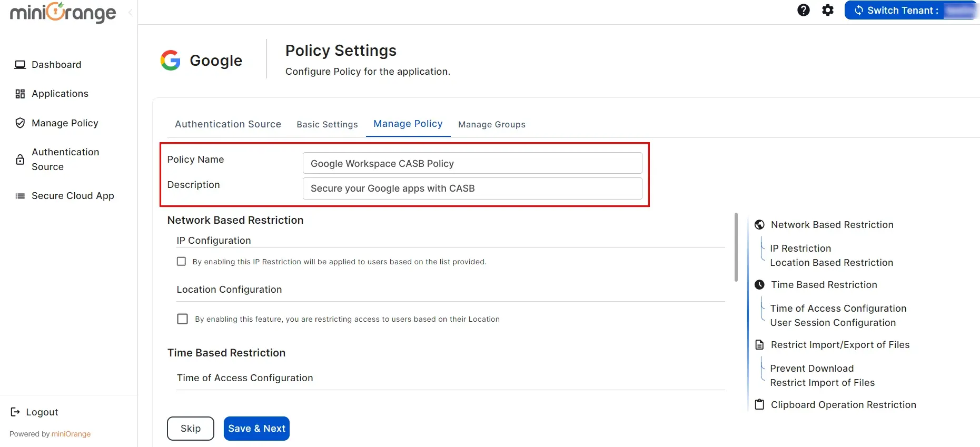Jump to Clipboard Operation Restriction in outline

[843, 405]
